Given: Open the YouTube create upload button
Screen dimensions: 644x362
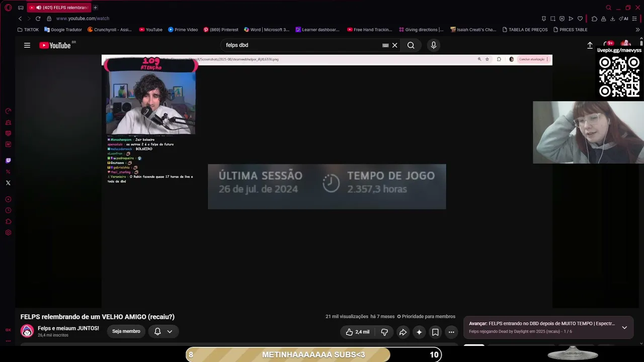Looking at the screenshot, I should click(x=590, y=45).
